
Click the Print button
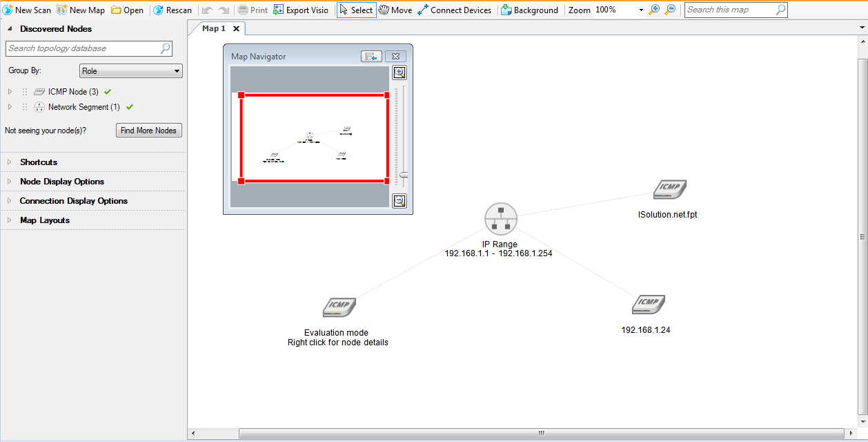click(x=254, y=10)
